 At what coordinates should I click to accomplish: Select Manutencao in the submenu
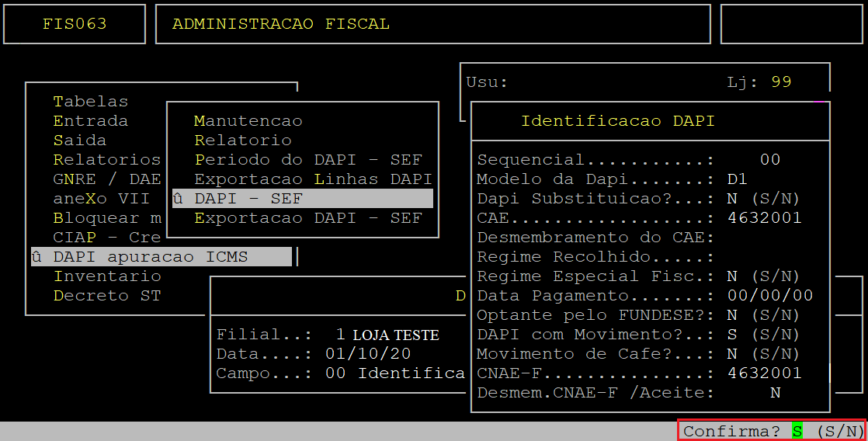[248, 121]
